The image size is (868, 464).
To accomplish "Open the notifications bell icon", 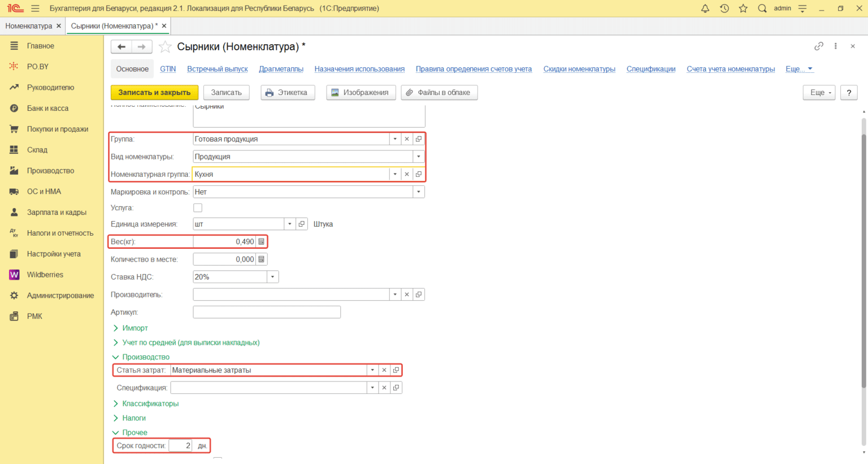I will pyautogui.click(x=705, y=8).
